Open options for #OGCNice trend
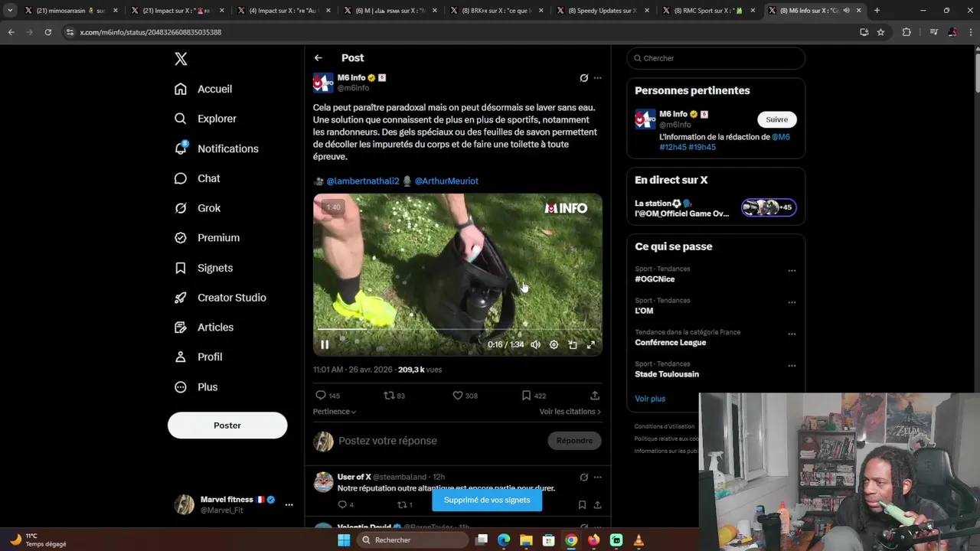This screenshot has height=551, width=980. click(792, 271)
